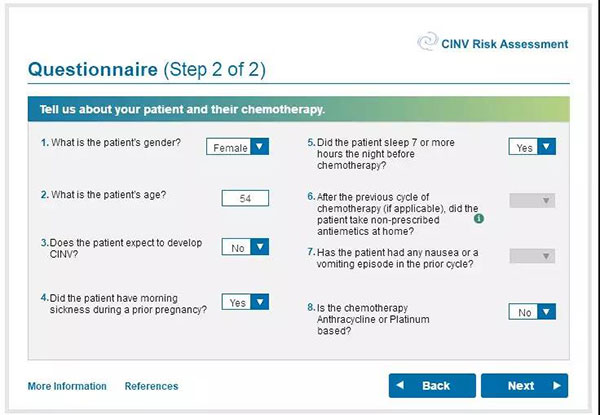Click the CINV Risk Assessment title text
Image resolution: width=600 pixels, height=415 pixels.
click(x=505, y=44)
